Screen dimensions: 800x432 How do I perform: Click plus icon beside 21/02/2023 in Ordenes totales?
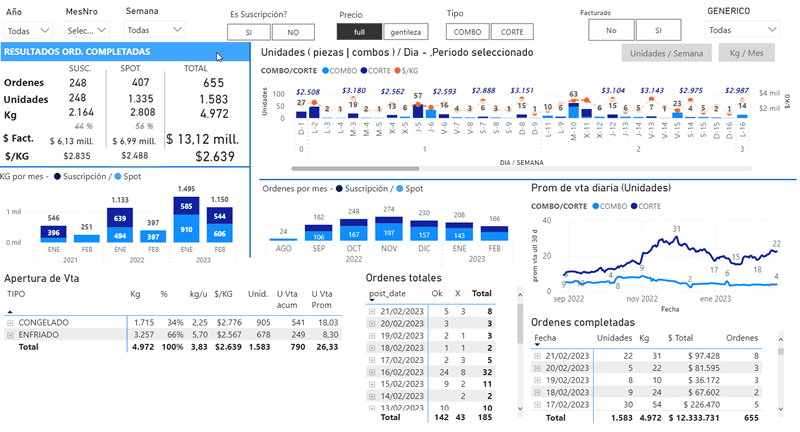[373, 312]
